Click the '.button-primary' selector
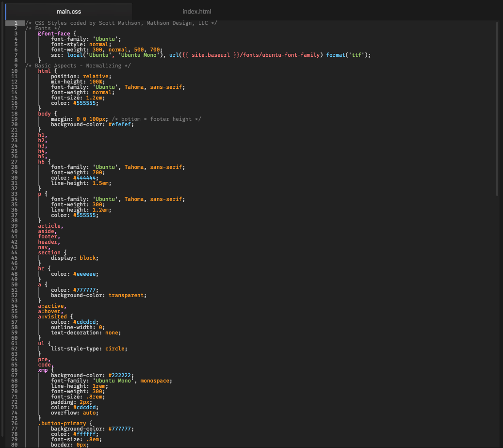The image size is (503, 448). tap(62, 424)
